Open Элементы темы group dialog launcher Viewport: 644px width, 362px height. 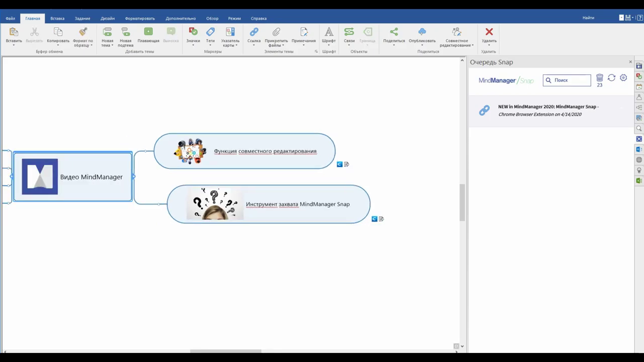coord(316,51)
